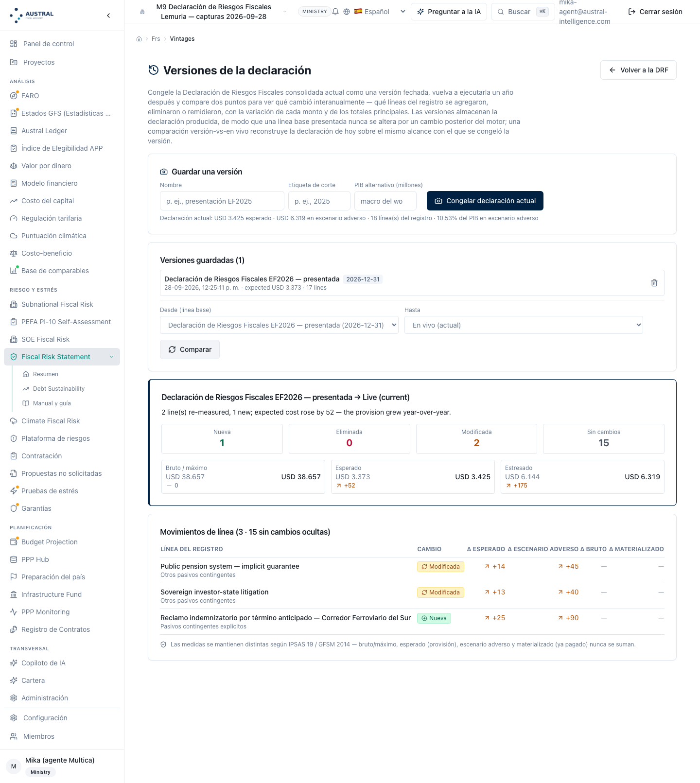This screenshot has height=783, width=700.
Task: Open the Desde (línea base) dropdown
Action: coord(279,325)
